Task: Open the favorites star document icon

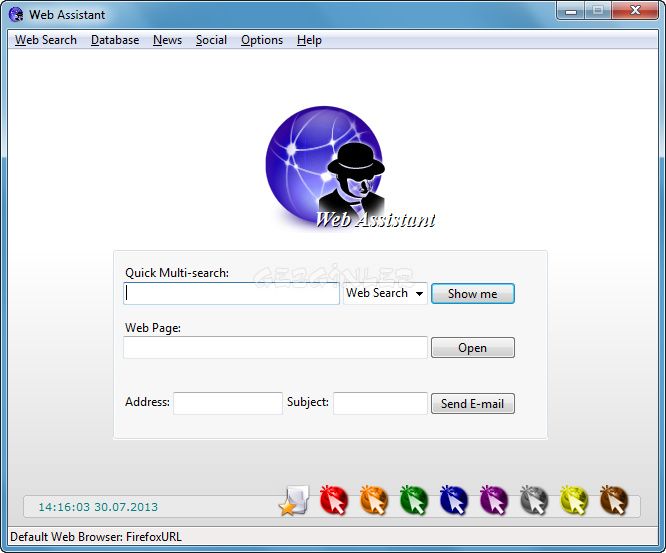Action: coord(294,501)
